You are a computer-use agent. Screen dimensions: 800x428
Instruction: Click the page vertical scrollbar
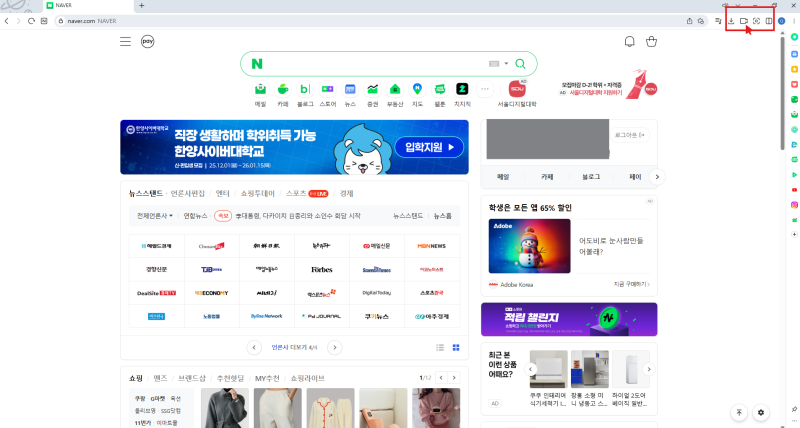(782, 94)
